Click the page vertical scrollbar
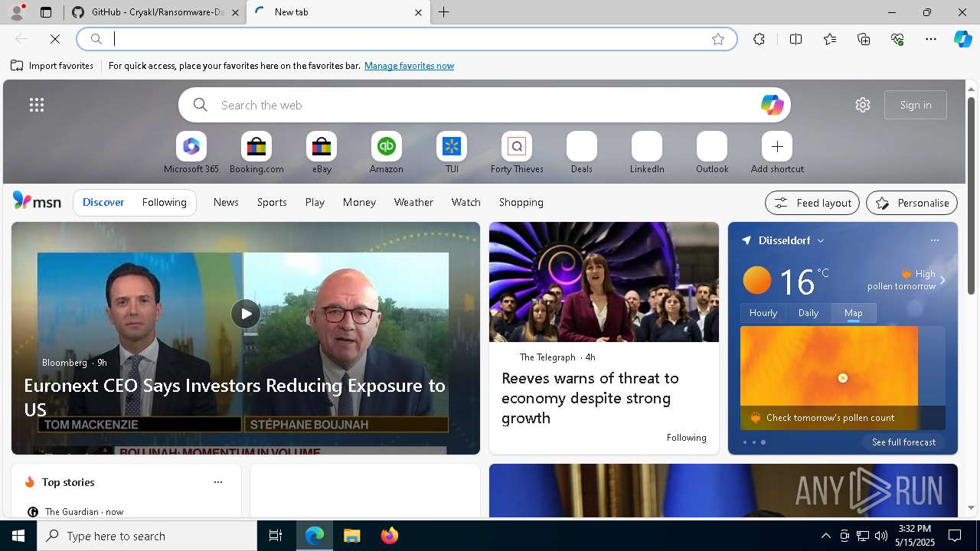Screen dimensions: 980x551 point(971,195)
